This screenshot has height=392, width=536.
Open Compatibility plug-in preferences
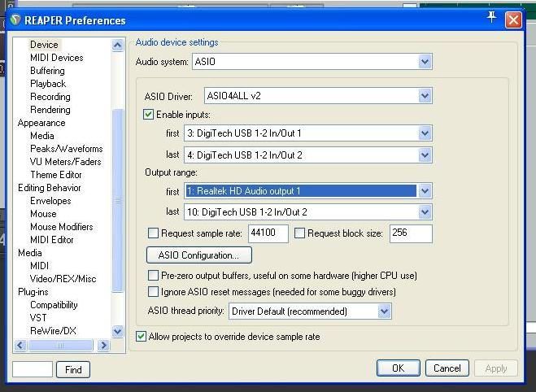click(x=54, y=304)
